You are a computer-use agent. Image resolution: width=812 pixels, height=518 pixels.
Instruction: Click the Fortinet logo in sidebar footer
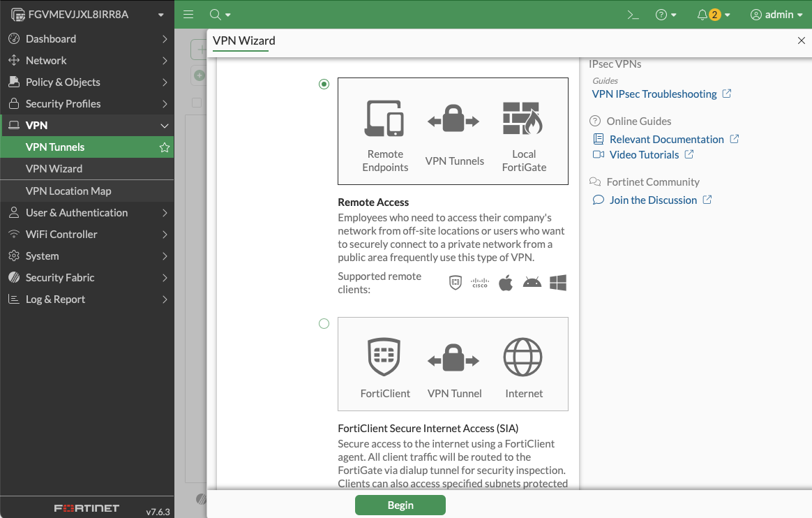[x=87, y=508]
